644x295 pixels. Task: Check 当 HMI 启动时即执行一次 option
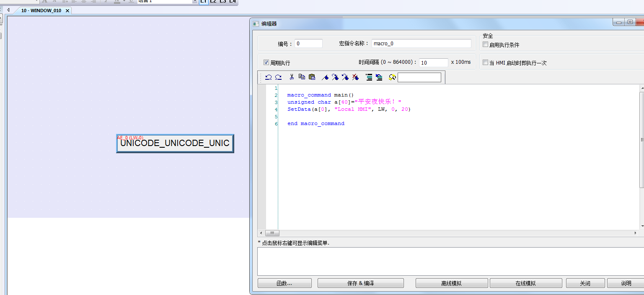coord(486,63)
